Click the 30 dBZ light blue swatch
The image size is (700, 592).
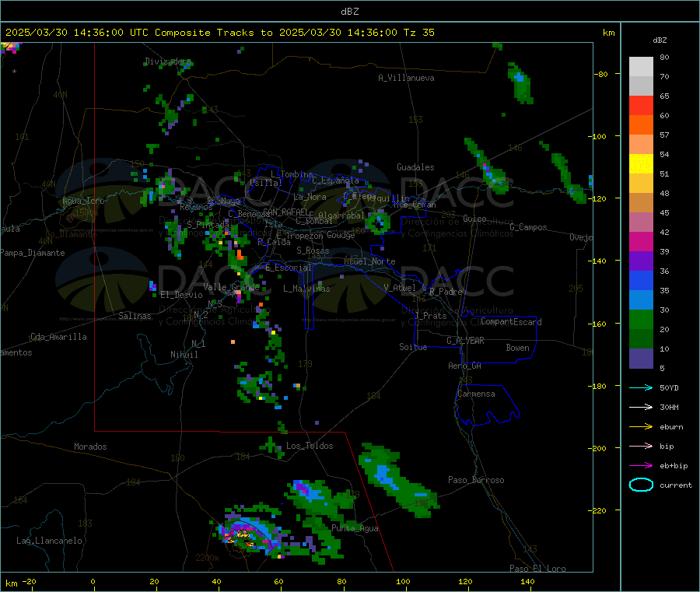tap(641, 300)
